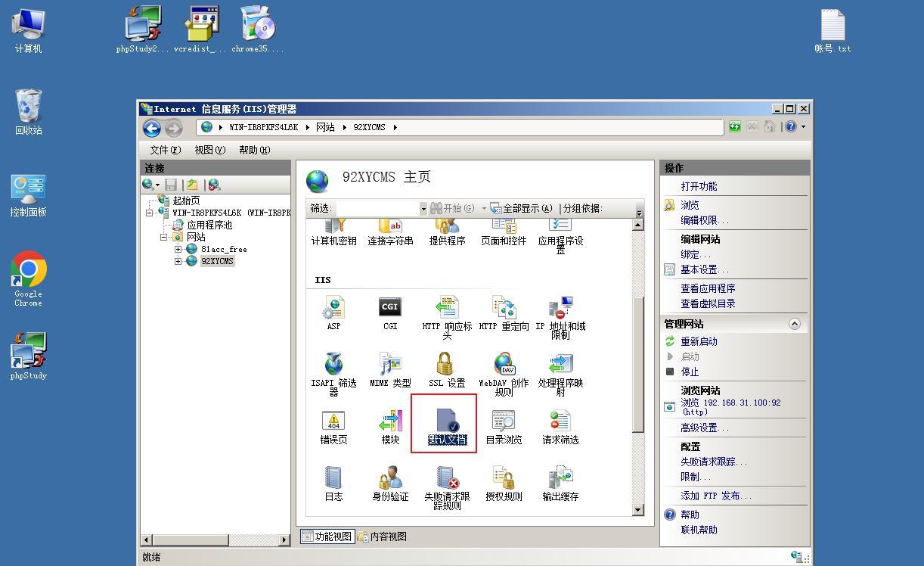This screenshot has height=566, width=924.
Task: Click the 重新启动 link to restart site
Action: [x=699, y=341]
